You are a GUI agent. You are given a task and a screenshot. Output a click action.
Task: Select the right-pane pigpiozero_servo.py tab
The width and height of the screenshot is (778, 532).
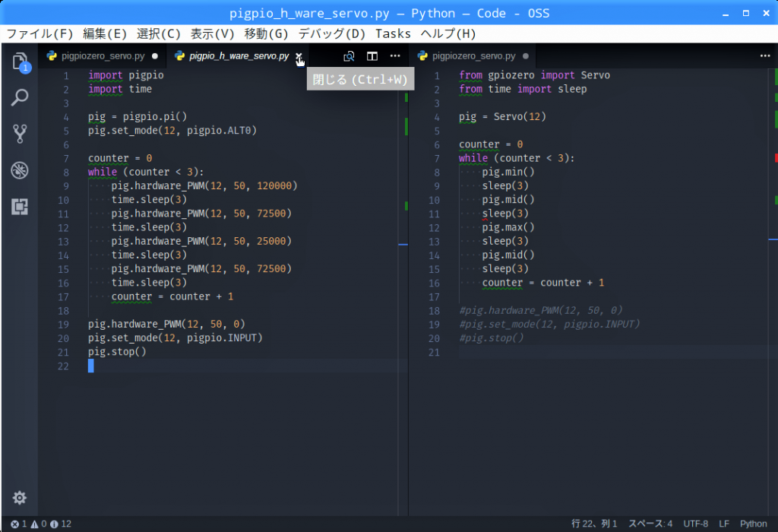[473, 56]
